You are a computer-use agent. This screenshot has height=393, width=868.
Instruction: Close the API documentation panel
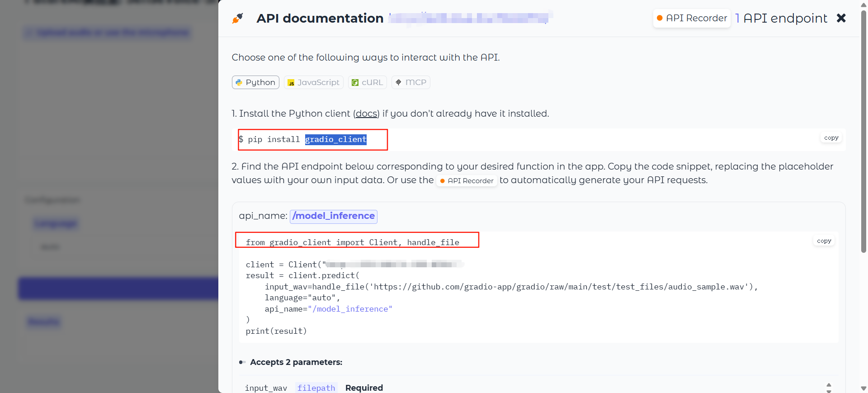[841, 18]
